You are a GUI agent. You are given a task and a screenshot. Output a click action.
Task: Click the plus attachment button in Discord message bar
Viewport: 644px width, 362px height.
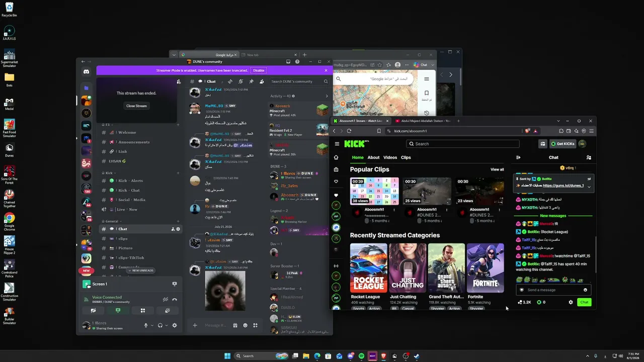tap(195, 325)
